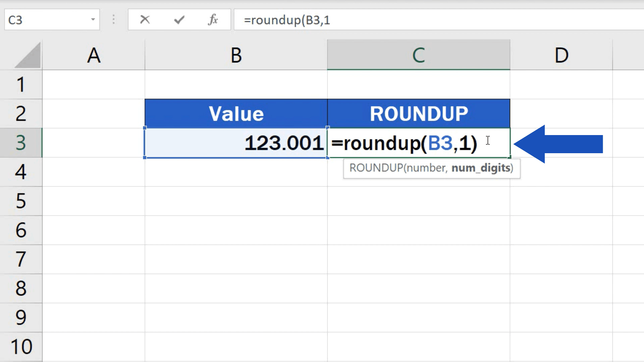Image resolution: width=644 pixels, height=362 pixels.
Task: Toggle selection of column A header
Action: tap(94, 55)
